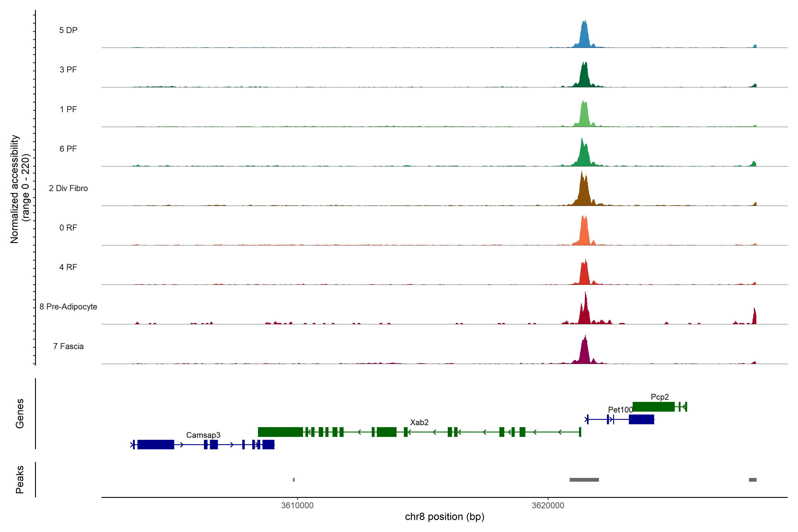The width and height of the screenshot is (798, 532).
Task: Click the Camsap3 gene label
Action: coord(203,435)
